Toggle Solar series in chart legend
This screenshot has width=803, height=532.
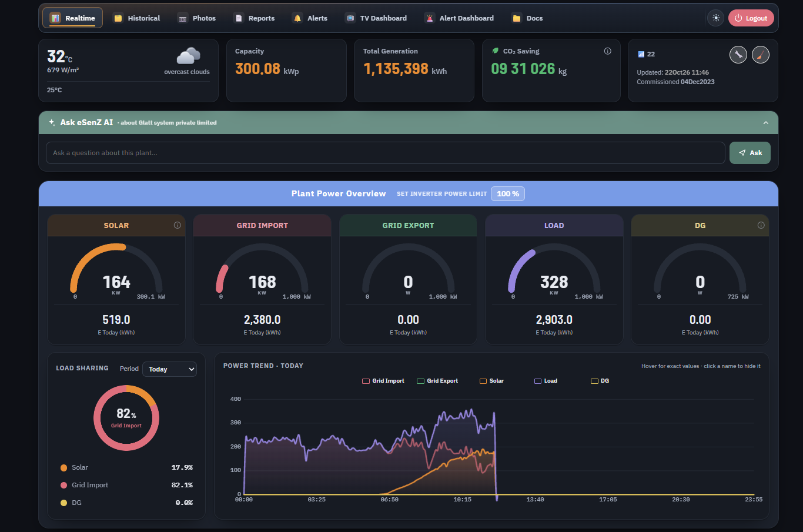(491, 381)
